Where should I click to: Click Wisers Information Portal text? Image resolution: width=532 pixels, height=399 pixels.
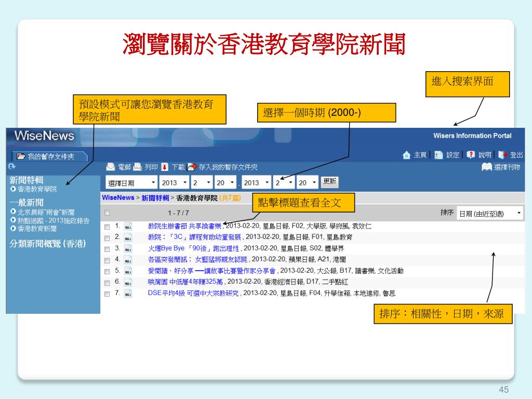(x=472, y=136)
